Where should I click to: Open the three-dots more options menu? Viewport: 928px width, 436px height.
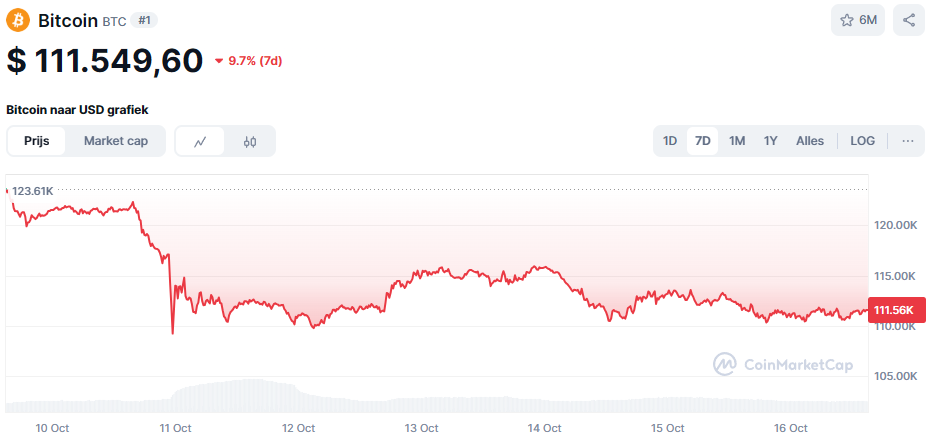click(x=907, y=141)
